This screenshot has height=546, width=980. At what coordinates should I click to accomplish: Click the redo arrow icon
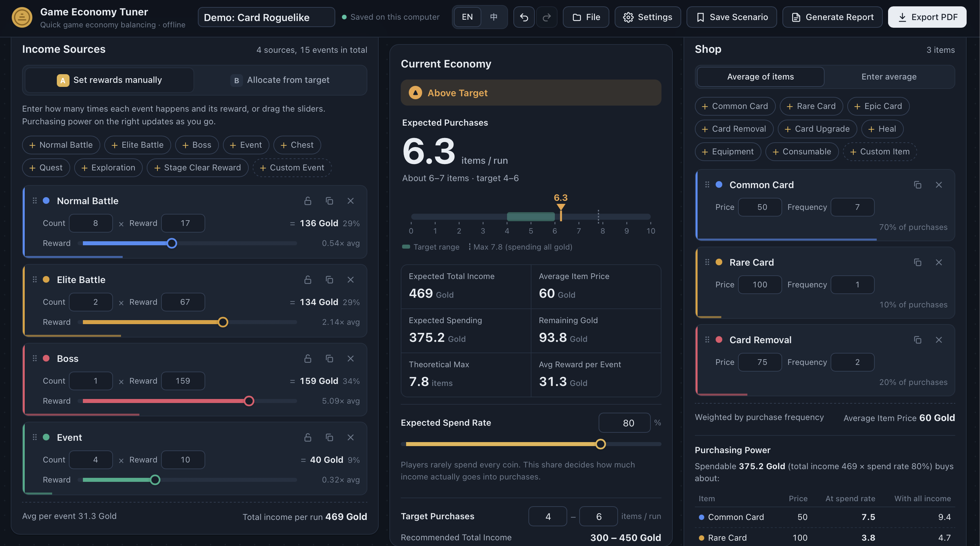pyautogui.click(x=547, y=17)
